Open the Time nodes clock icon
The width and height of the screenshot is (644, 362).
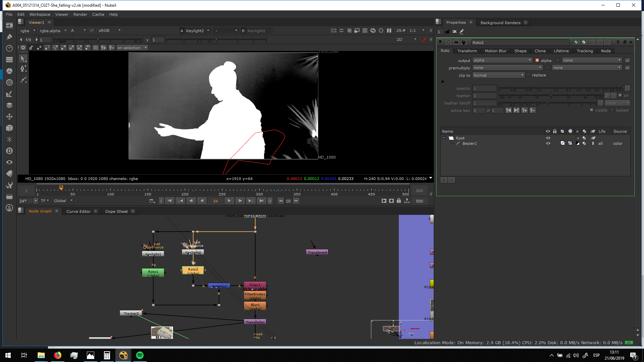coord(9,48)
